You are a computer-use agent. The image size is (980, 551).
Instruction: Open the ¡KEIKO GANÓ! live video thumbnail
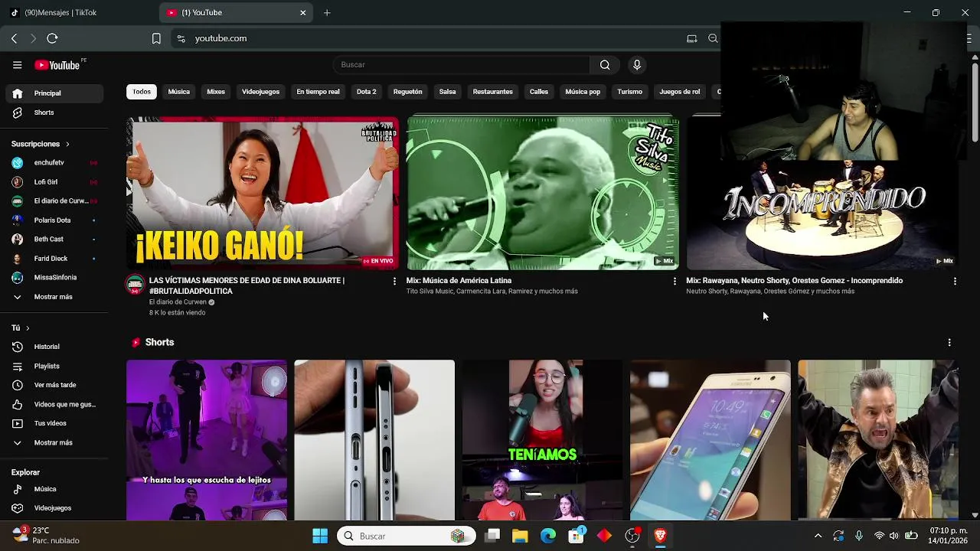coord(263,193)
